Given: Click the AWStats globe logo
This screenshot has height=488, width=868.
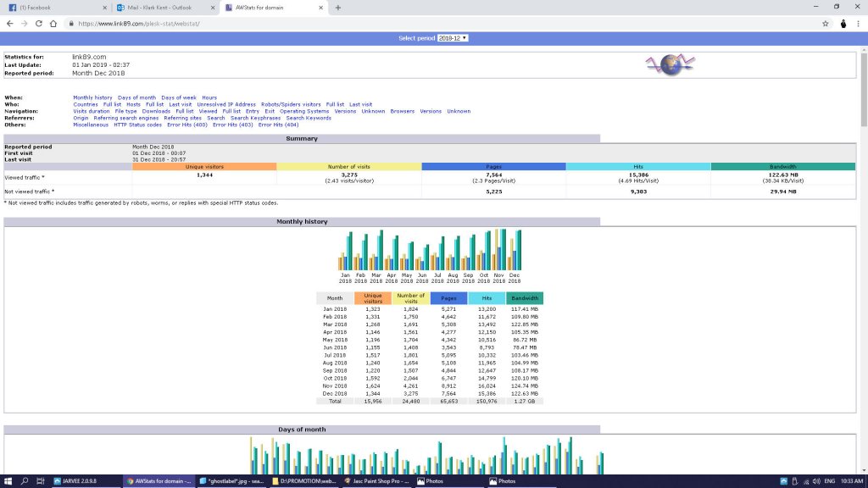Looking at the screenshot, I should coord(670,64).
